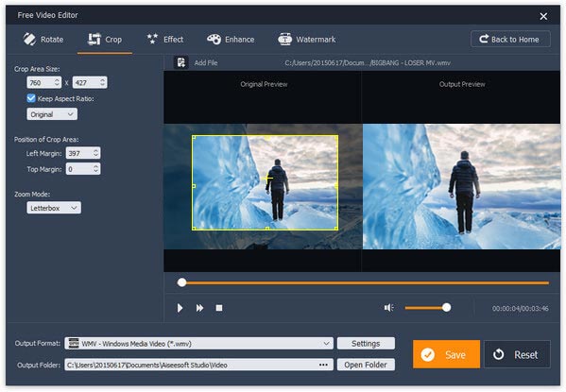The height and width of the screenshot is (392, 566).
Task: Click the playback time 00:00:04/00:03:46
Action: (520, 308)
